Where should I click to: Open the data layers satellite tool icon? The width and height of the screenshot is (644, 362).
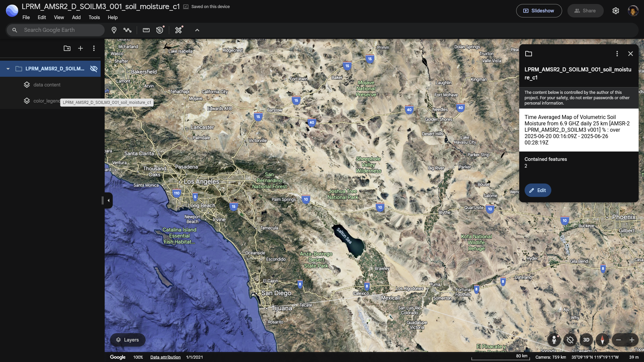click(x=179, y=30)
